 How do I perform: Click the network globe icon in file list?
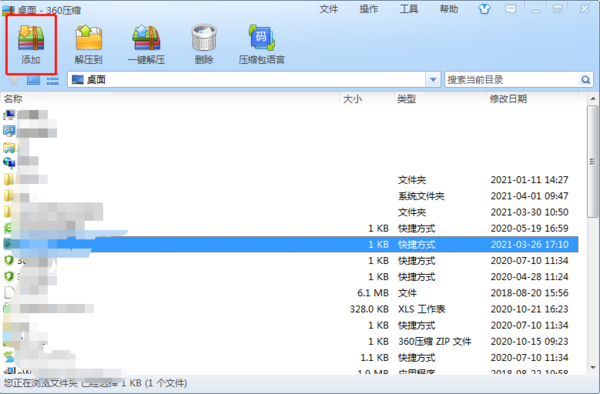tap(9, 163)
